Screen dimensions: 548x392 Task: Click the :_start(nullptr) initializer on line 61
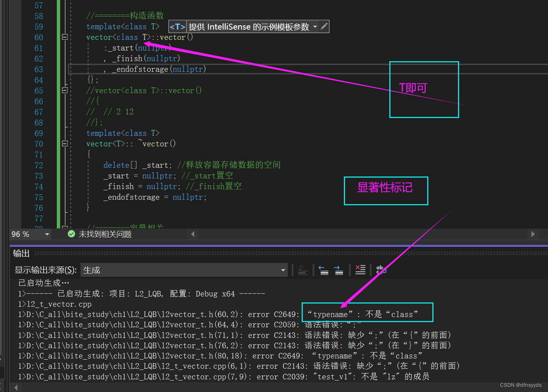[137, 48]
